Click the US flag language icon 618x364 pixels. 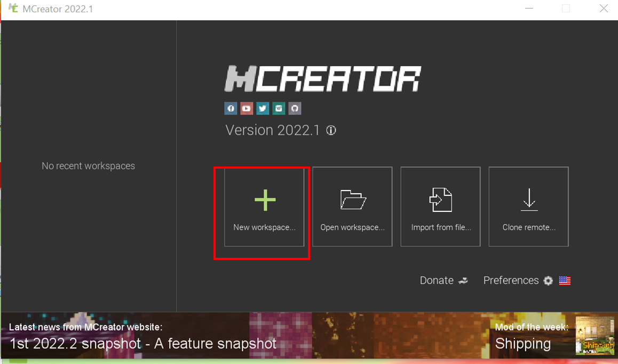(x=565, y=281)
